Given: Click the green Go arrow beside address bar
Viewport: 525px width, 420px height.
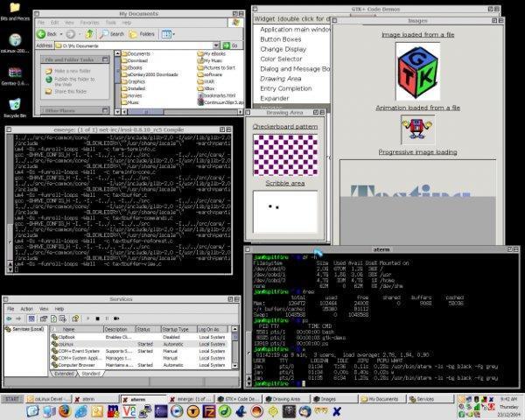Looking at the screenshot, I should pyautogui.click(x=227, y=45).
